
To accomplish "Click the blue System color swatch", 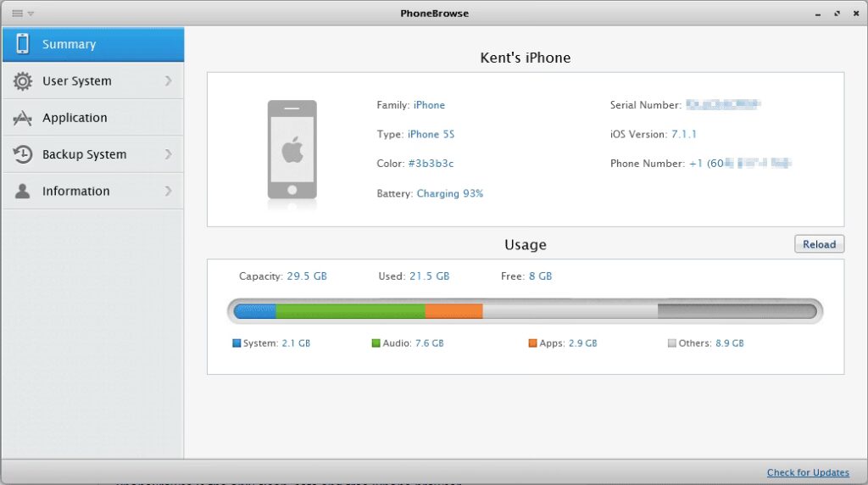I will point(236,343).
